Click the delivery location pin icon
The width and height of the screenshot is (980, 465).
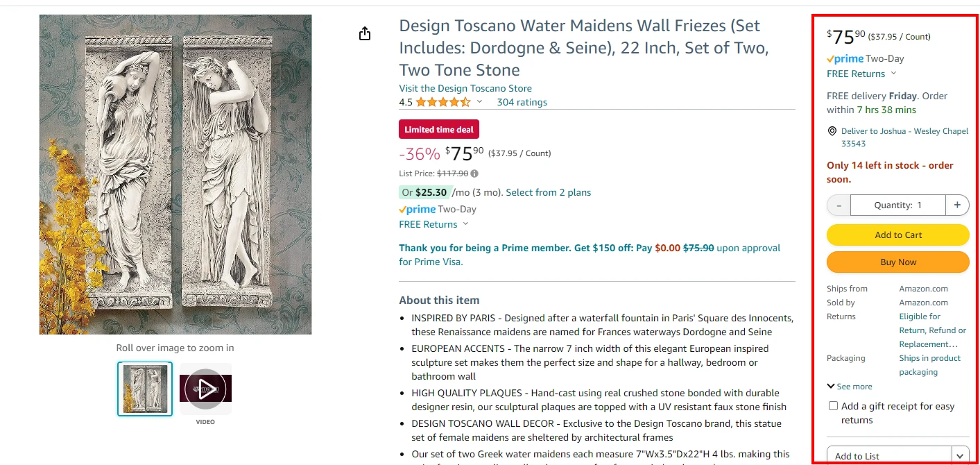point(832,131)
